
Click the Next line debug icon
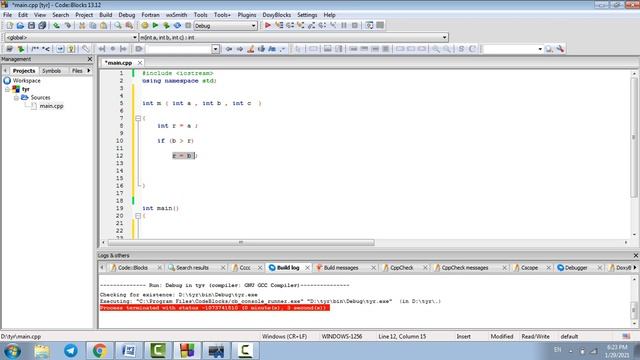tap(290, 25)
